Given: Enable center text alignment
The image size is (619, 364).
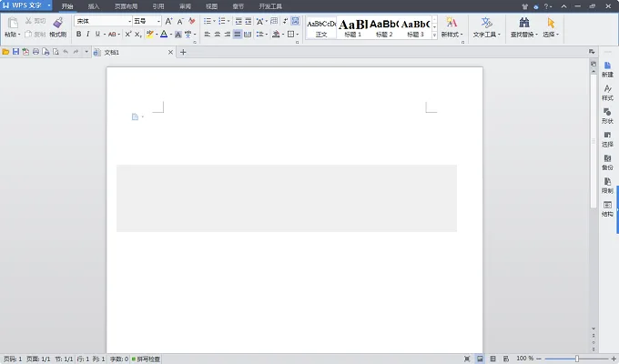Looking at the screenshot, I should click(218, 35).
